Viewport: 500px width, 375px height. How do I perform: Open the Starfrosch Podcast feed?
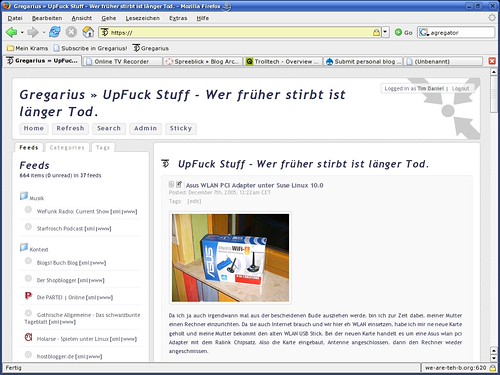(x=60, y=228)
